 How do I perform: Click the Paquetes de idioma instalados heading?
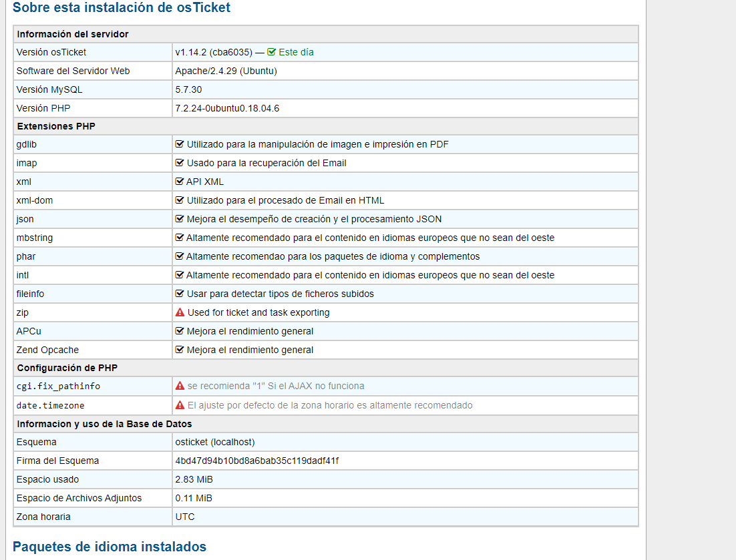(x=110, y=547)
